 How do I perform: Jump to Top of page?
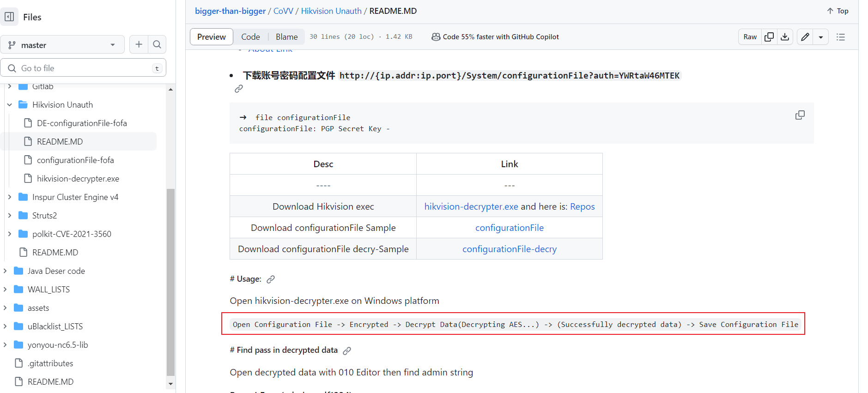(x=838, y=11)
